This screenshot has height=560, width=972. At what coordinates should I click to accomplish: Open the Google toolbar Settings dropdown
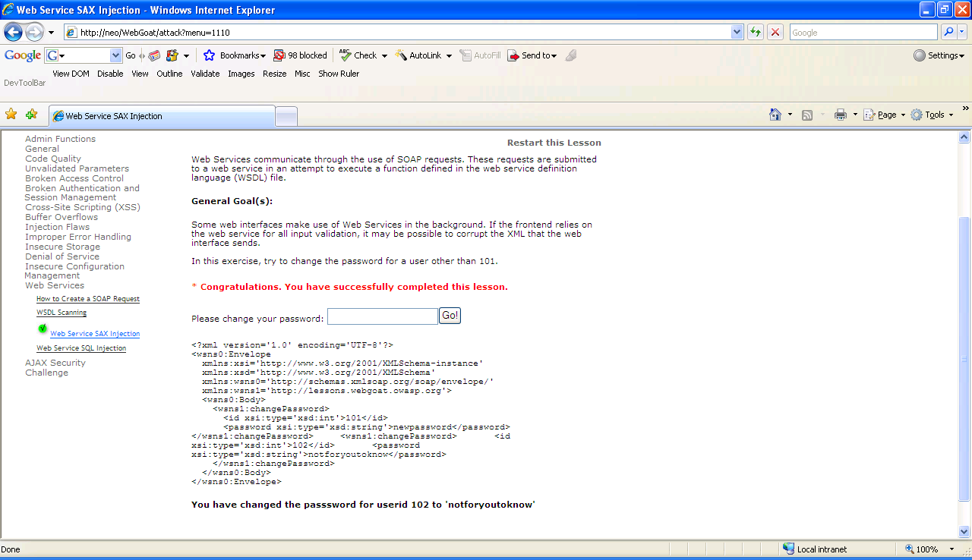[x=939, y=55]
